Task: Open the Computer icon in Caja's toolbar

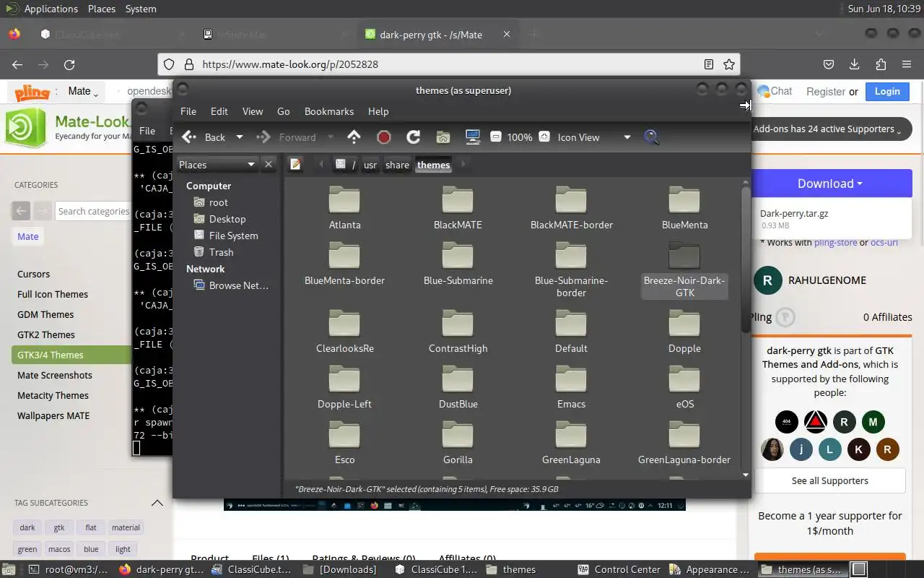Action: [473, 137]
